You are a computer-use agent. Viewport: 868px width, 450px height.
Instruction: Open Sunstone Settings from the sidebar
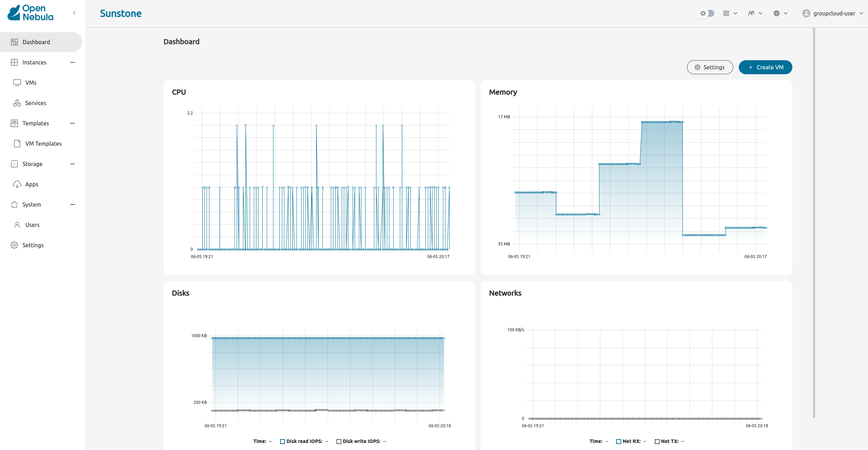click(x=33, y=245)
